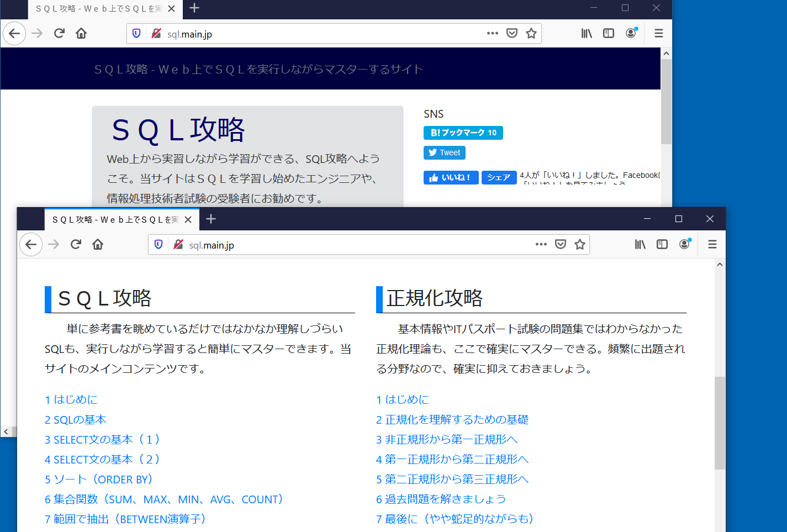Toggle sidebar icon in front window
Image resolution: width=787 pixels, height=532 pixels.
pyautogui.click(x=662, y=244)
